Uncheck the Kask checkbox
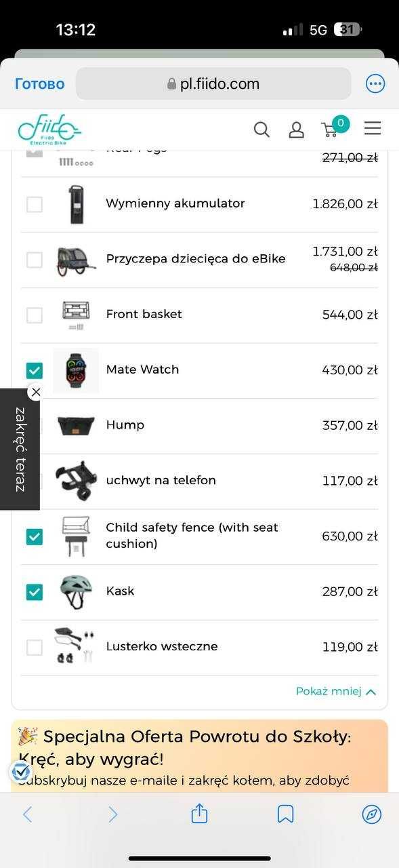 (x=34, y=592)
